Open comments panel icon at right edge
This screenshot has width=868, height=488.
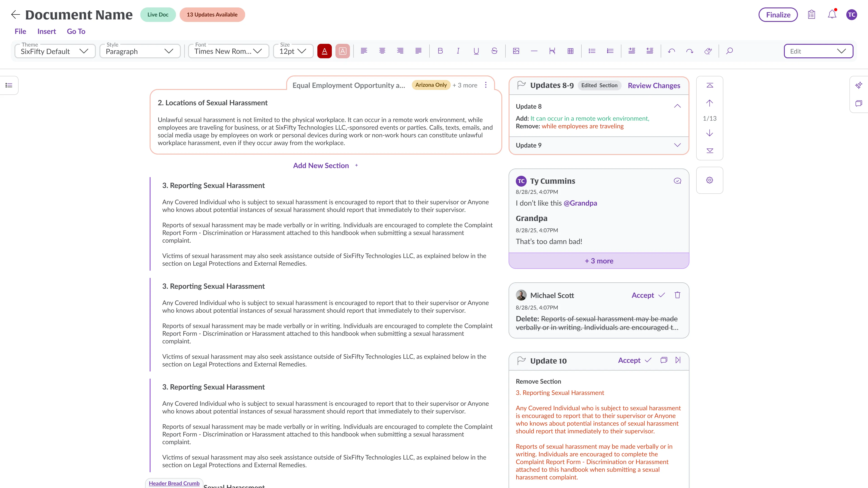[859, 103]
